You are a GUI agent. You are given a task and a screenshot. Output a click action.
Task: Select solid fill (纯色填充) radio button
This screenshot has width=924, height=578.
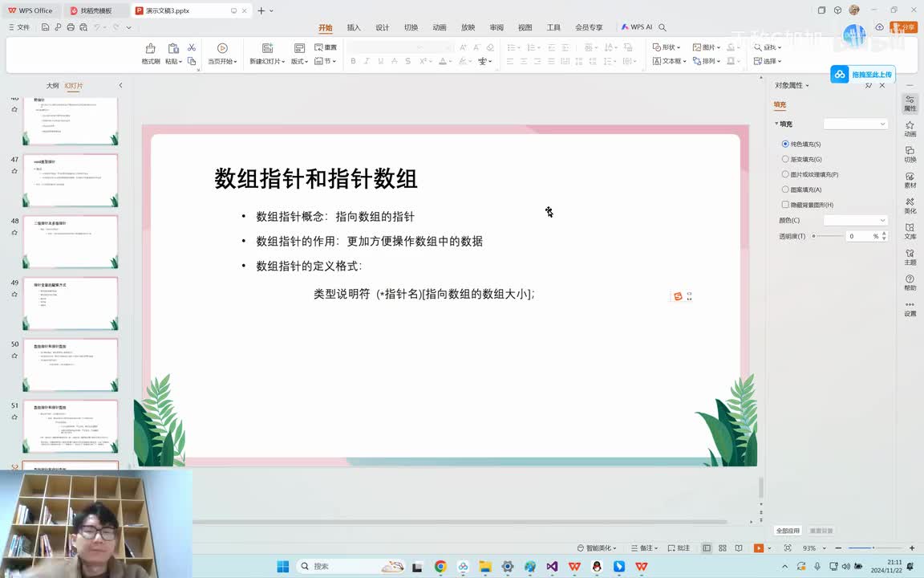785,144
